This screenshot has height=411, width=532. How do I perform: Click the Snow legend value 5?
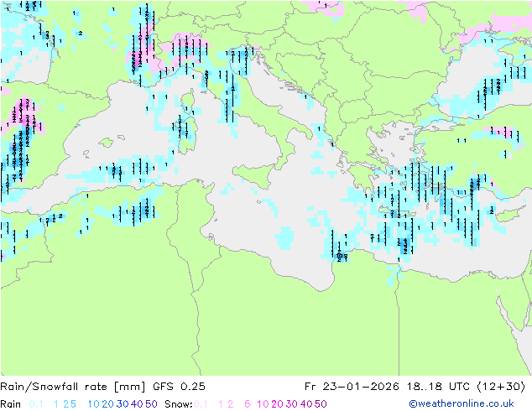coord(248,404)
